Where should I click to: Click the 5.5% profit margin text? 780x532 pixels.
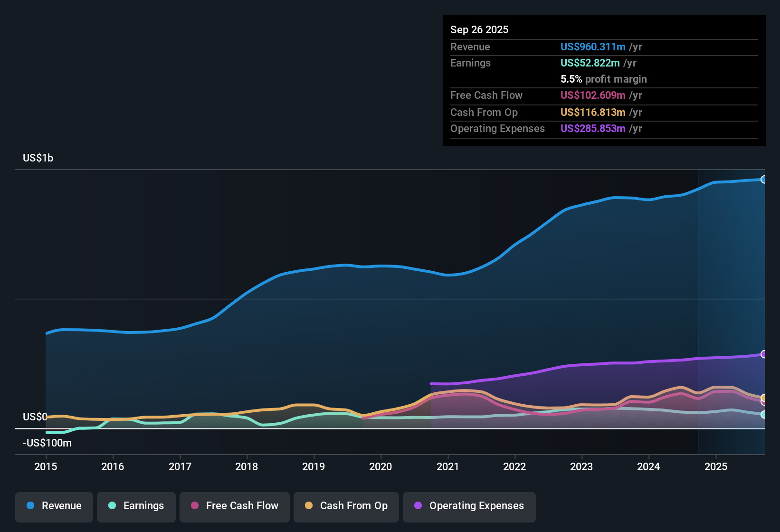tap(604, 79)
